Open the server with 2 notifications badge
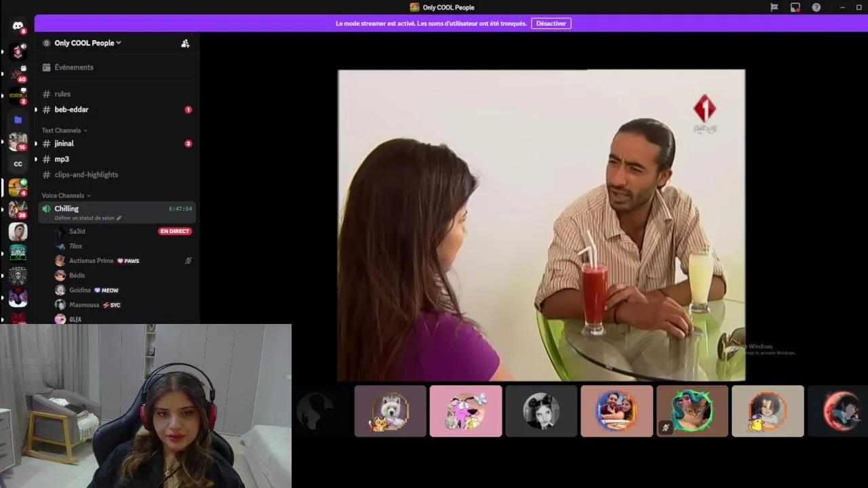 (18, 96)
